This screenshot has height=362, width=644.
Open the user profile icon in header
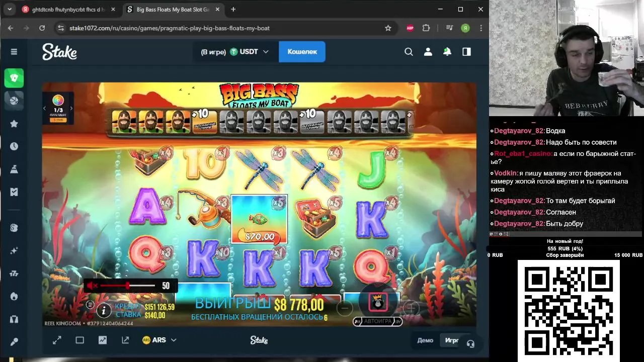[428, 52]
